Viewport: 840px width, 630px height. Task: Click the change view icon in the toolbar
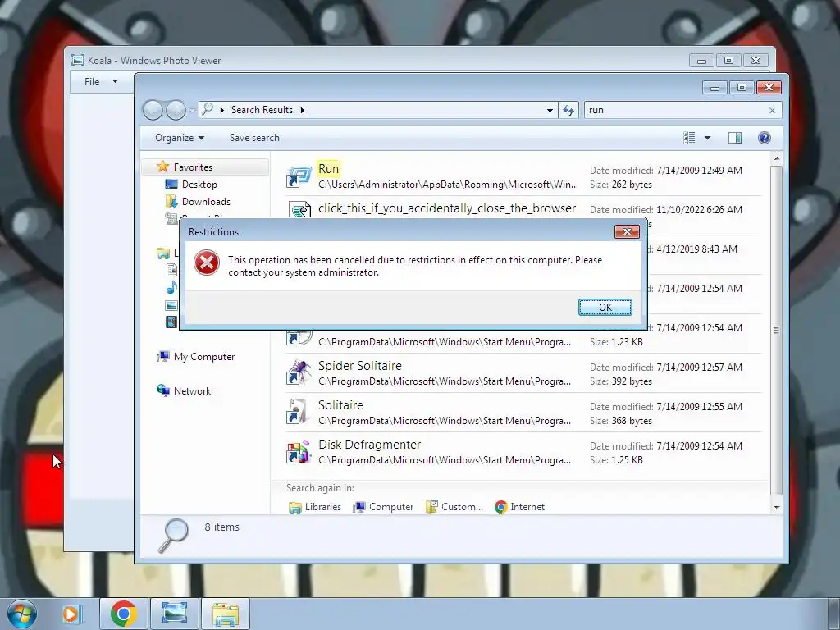(x=689, y=138)
